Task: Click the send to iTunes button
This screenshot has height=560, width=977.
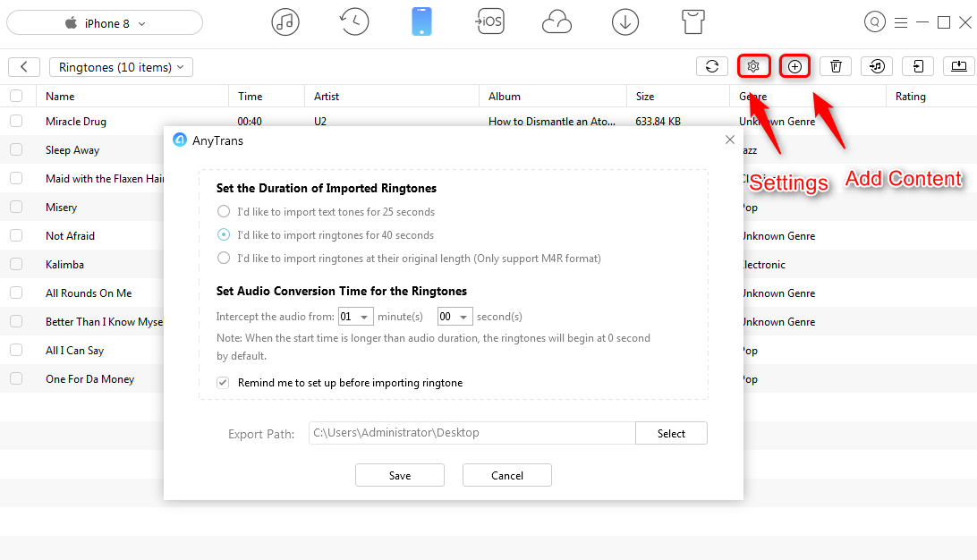Action: tap(877, 67)
